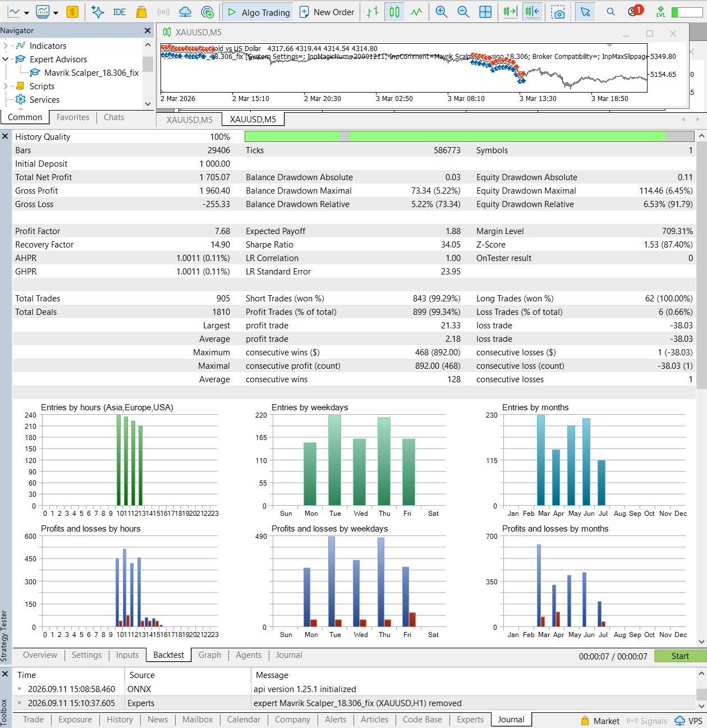The image size is (707, 728).
Task: Open the chart profiles monitor icon
Action: 43,12
